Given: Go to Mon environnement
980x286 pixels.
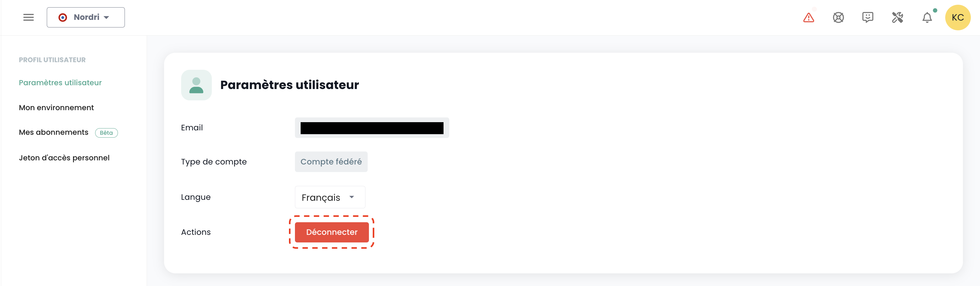Looking at the screenshot, I should point(56,108).
